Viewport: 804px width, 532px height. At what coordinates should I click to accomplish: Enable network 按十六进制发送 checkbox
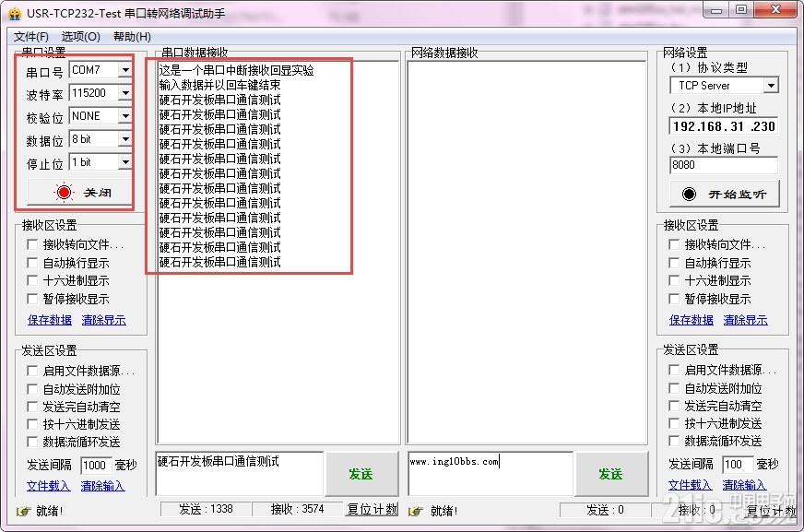click(674, 423)
